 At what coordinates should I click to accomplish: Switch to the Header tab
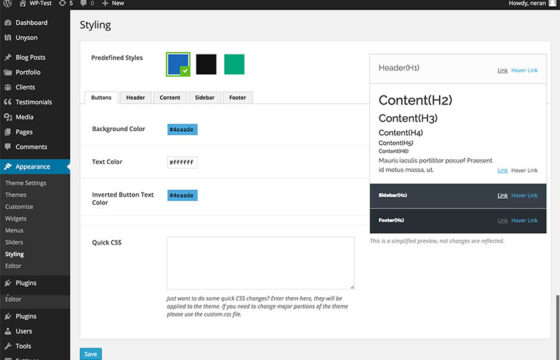[x=135, y=98]
